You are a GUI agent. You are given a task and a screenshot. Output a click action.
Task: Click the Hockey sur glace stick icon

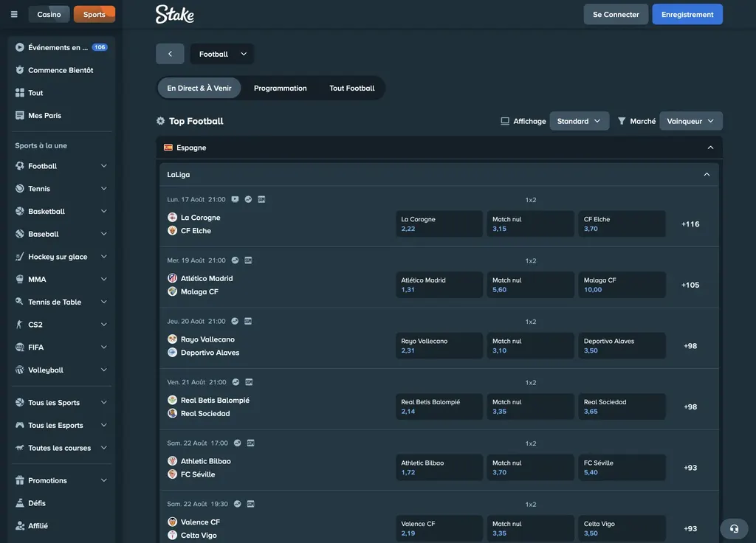pos(20,256)
